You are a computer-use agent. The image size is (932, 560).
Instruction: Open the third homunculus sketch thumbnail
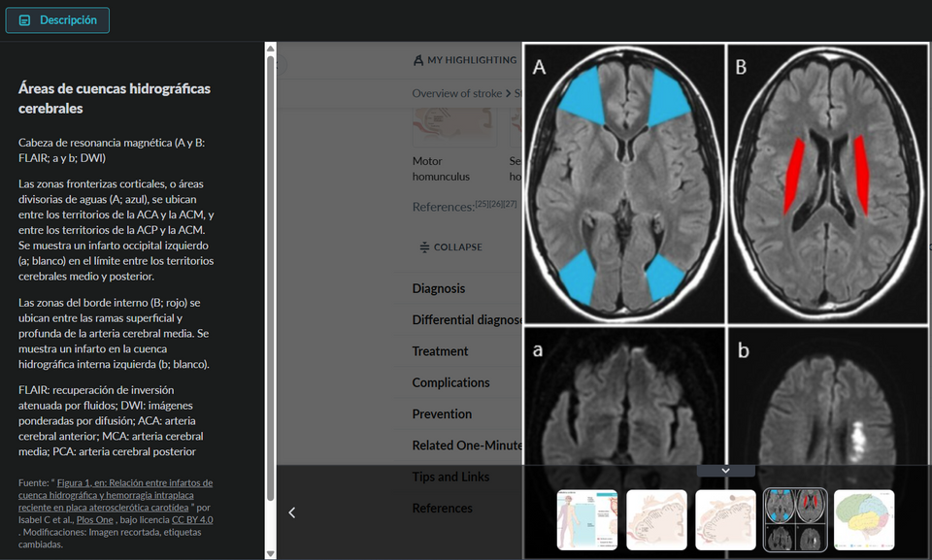click(x=725, y=520)
